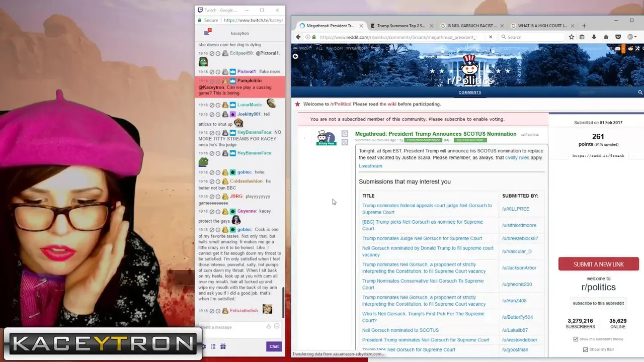This screenshot has height=362, width=644.
Task: Timeout user LunarMusic using the clock icon
Action: [218, 105]
